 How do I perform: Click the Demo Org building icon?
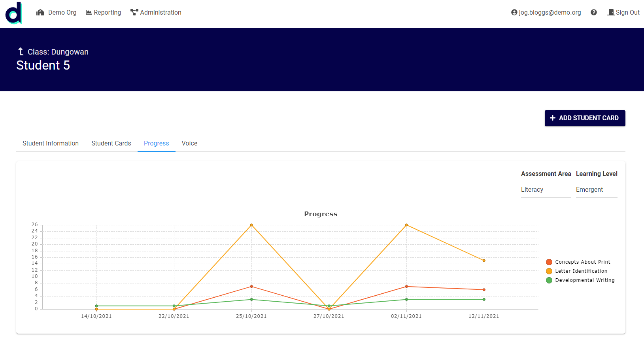tap(40, 13)
